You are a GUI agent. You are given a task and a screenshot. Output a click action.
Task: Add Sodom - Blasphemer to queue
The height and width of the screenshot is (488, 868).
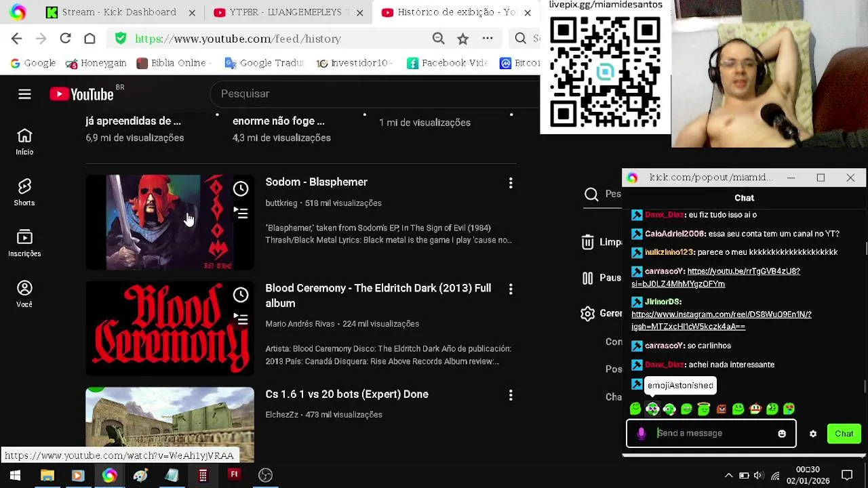click(x=241, y=213)
